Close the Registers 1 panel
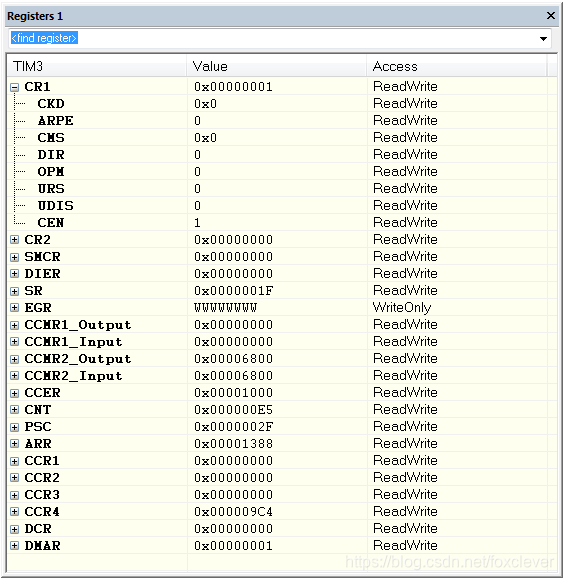The height and width of the screenshot is (580, 564). click(551, 16)
